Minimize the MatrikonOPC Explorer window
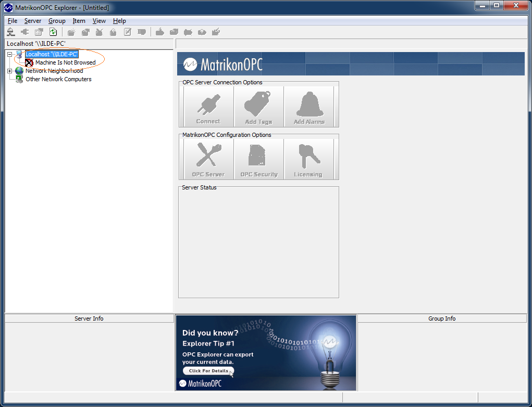 (482, 5)
